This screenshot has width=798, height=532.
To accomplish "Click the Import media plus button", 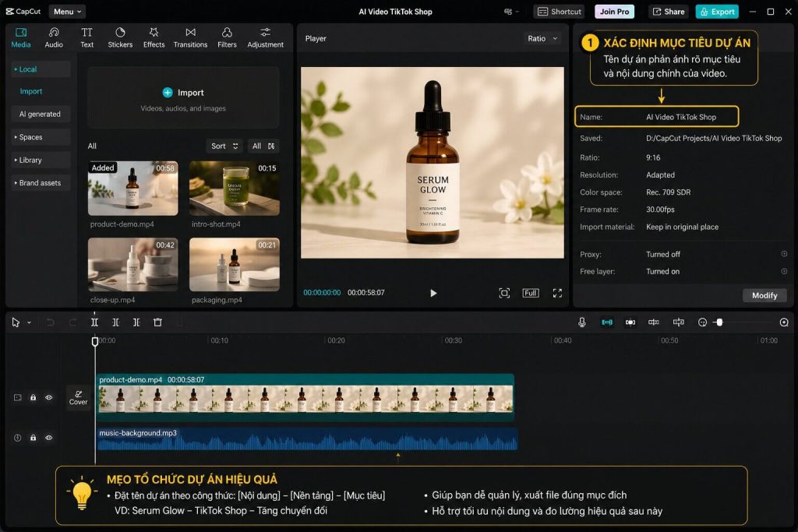I will click(x=168, y=93).
